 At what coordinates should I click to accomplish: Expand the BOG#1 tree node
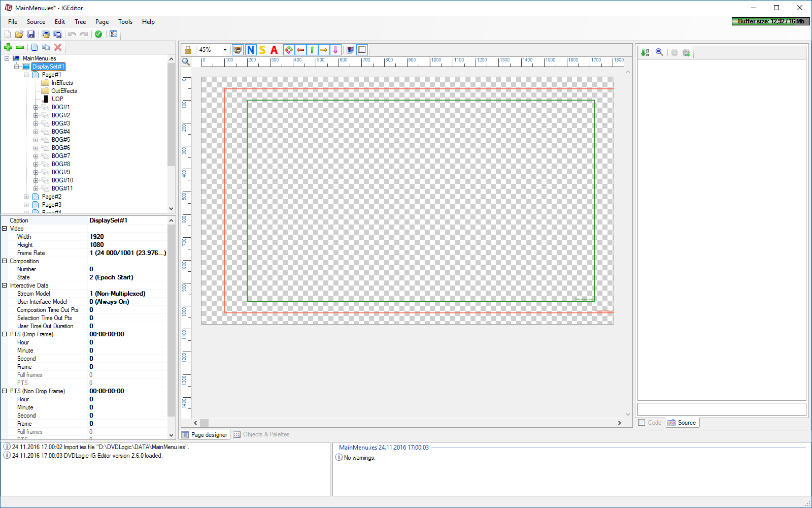coord(36,107)
